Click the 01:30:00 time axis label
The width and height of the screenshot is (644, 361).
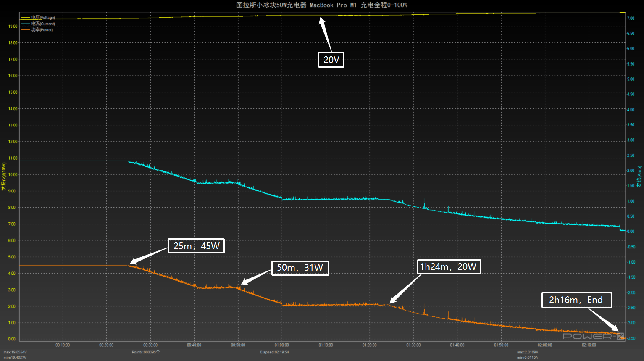coord(413,345)
